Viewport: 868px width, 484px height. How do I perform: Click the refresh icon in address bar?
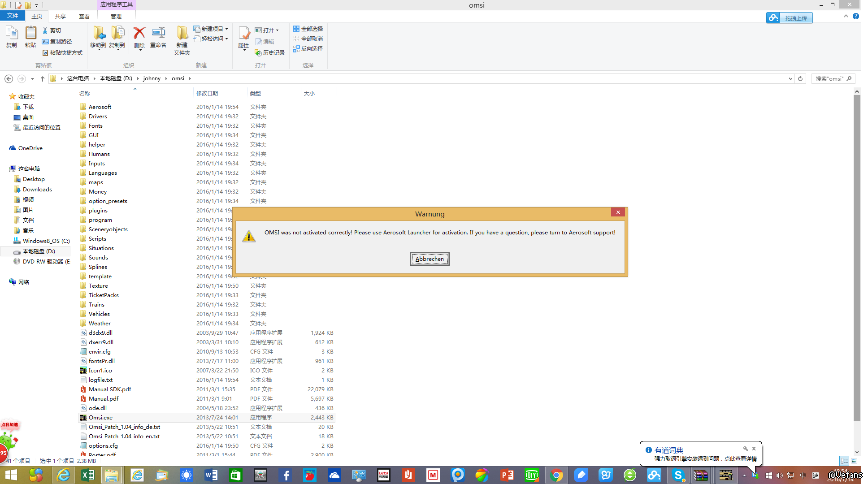[800, 78]
